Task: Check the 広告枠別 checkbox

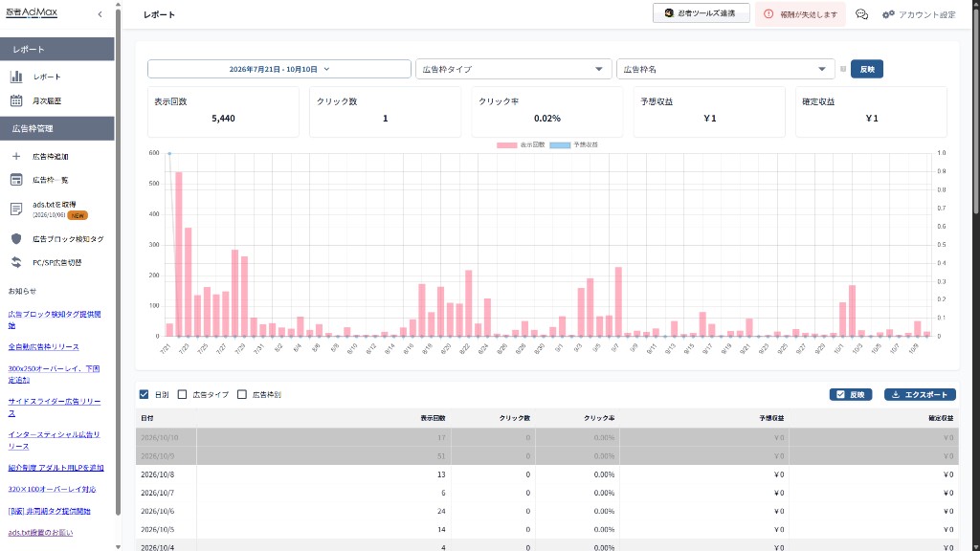Action: (x=242, y=395)
